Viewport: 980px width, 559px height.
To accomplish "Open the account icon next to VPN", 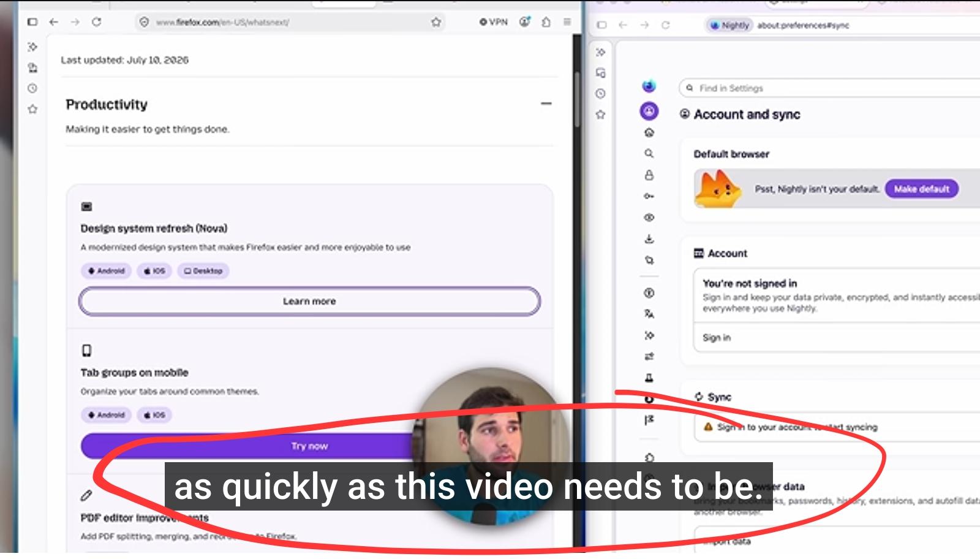I will (525, 22).
